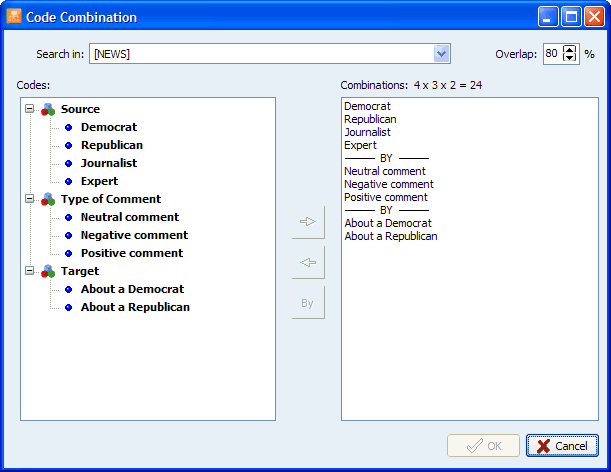Viewport: 611px width, 472px height.
Task: Click the Target category icon in tree
Action: (x=48, y=272)
